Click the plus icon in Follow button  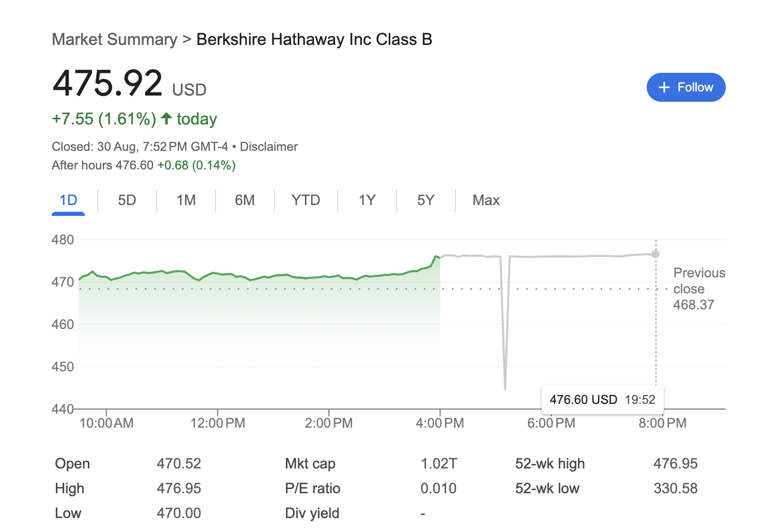point(664,88)
